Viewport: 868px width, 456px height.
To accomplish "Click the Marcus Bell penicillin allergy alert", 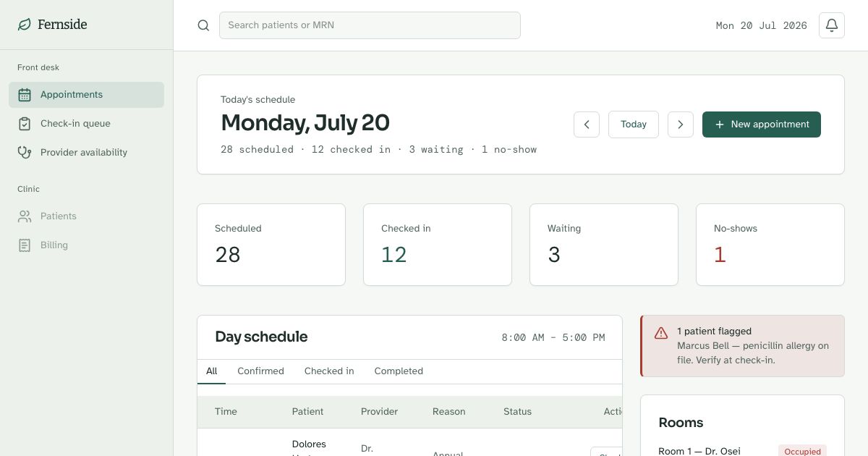I will 742,346.
